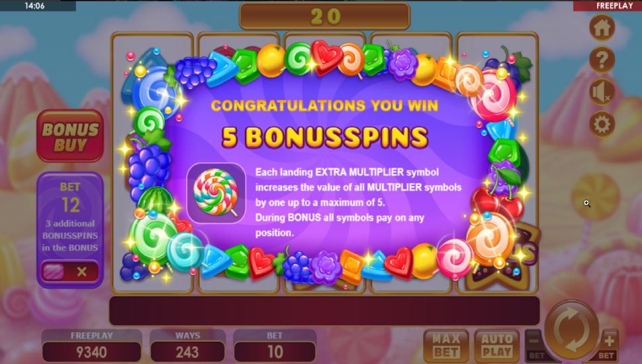This screenshot has width=642, height=364.
Task: Increase bet with the plus button
Action: [x=609, y=345]
